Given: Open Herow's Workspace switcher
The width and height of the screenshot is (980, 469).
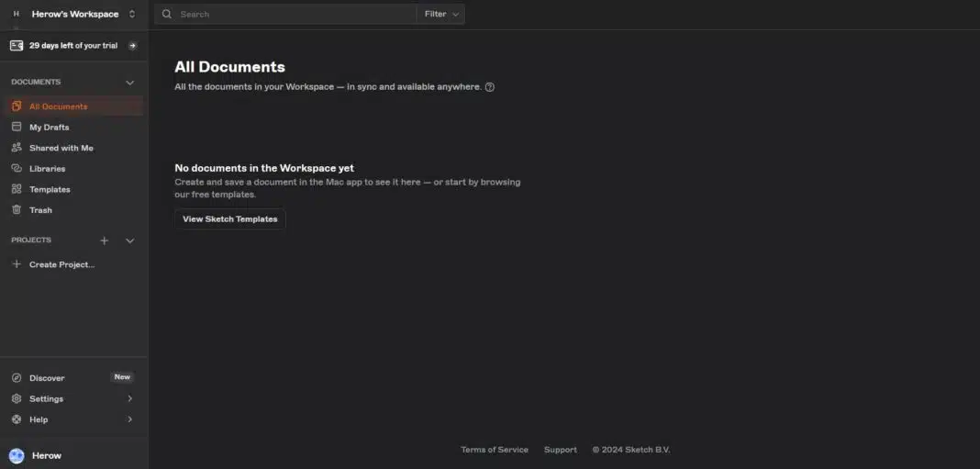Looking at the screenshot, I should click(x=74, y=14).
